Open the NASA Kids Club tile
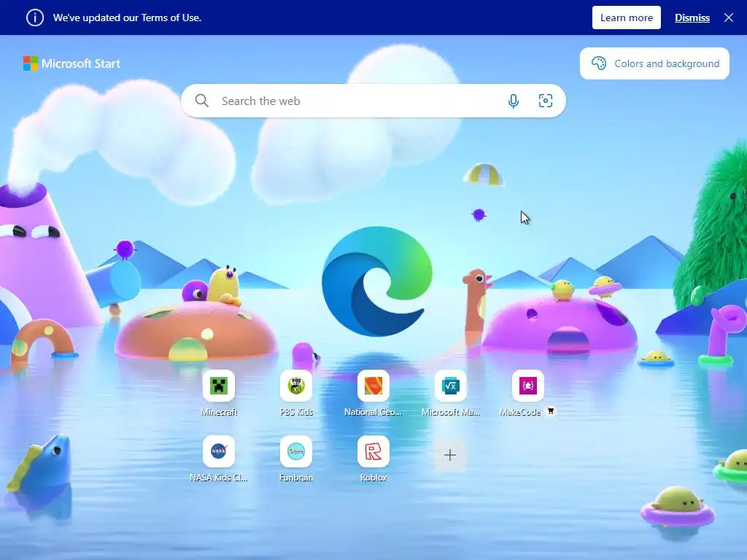747x560 pixels. pos(219,451)
